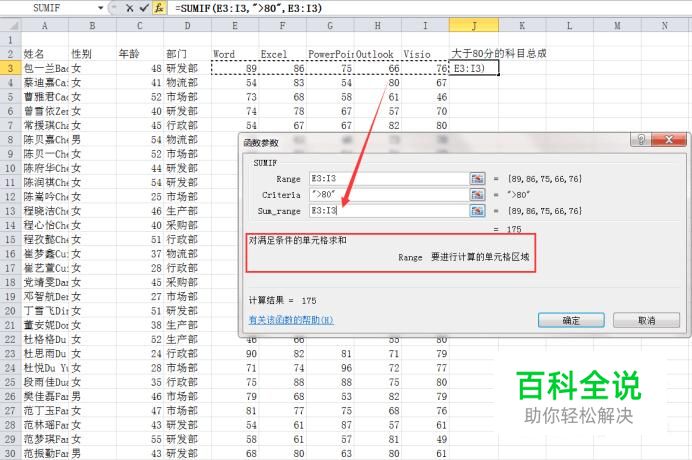Click the 性别 header cell

pyautogui.click(x=92, y=54)
